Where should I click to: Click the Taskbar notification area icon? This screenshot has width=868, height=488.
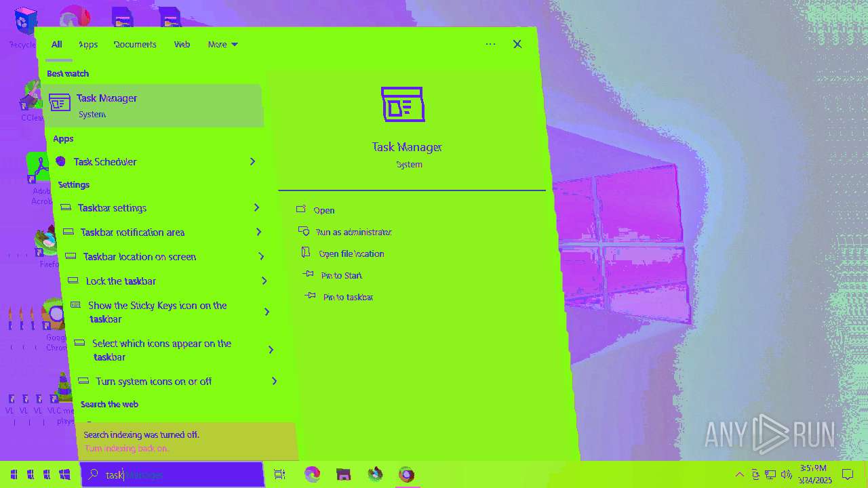68,232
